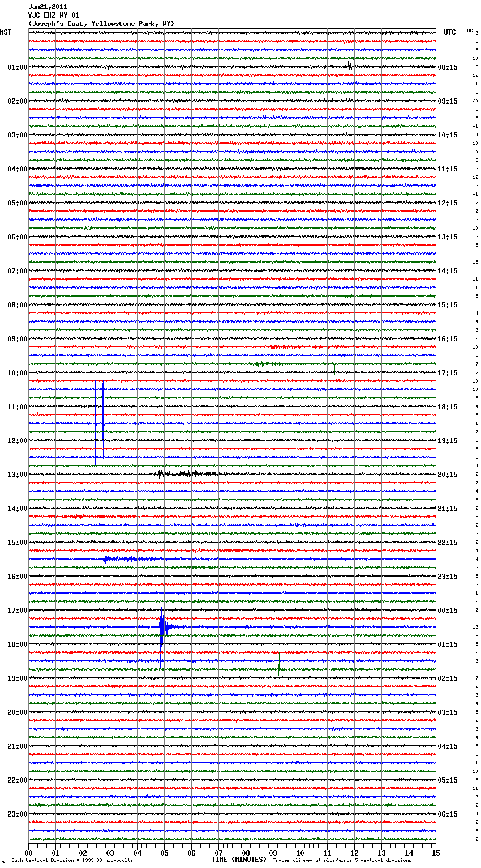Select the 18:00 MST time label
This screenshot has height=868, width=481.
[18, 644]
